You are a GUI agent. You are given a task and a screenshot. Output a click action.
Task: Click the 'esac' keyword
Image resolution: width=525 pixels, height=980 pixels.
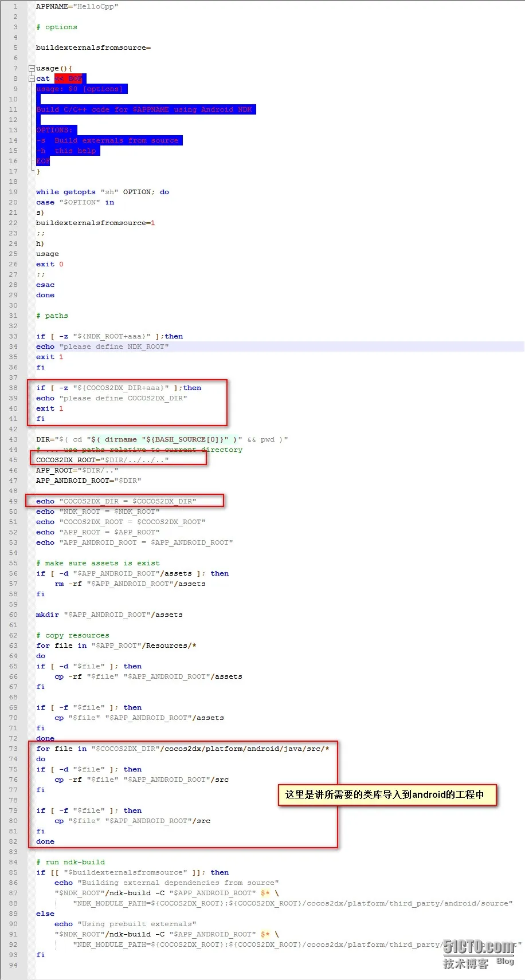click(x=45, y=285)
